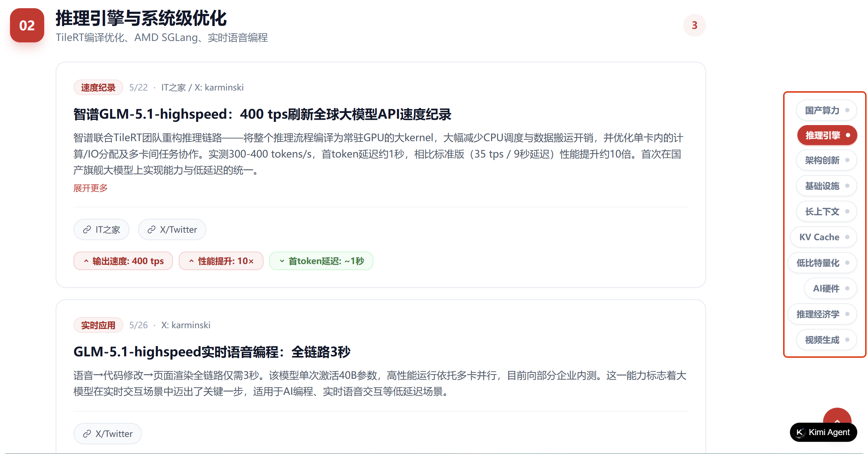The width and height of the screenshot is (868, 454).
Task: Click down-arrow icon in 首token延迟 chip
Action: (282, 261)
